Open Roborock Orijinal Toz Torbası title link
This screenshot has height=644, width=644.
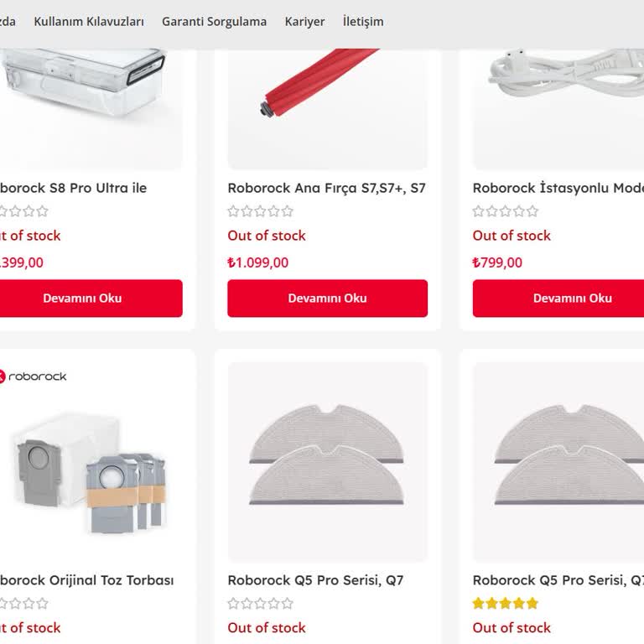pyautogui.click(x=86, y=580)
